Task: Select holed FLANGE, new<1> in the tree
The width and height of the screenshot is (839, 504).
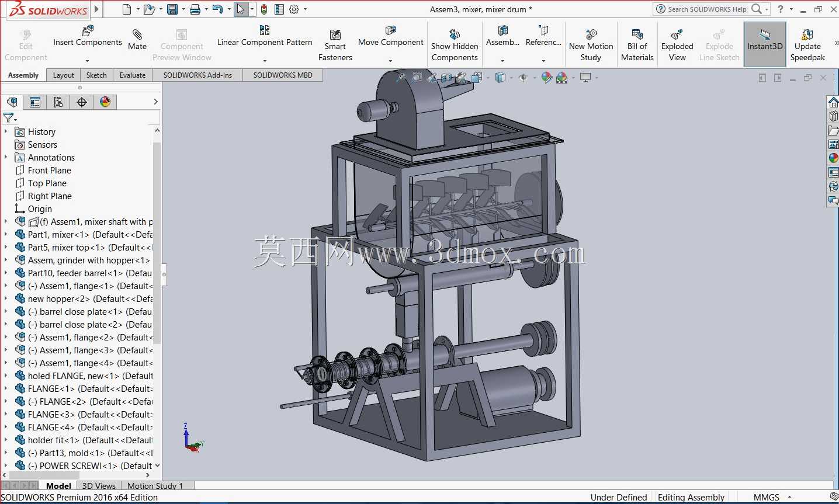Action: point(84,376)
